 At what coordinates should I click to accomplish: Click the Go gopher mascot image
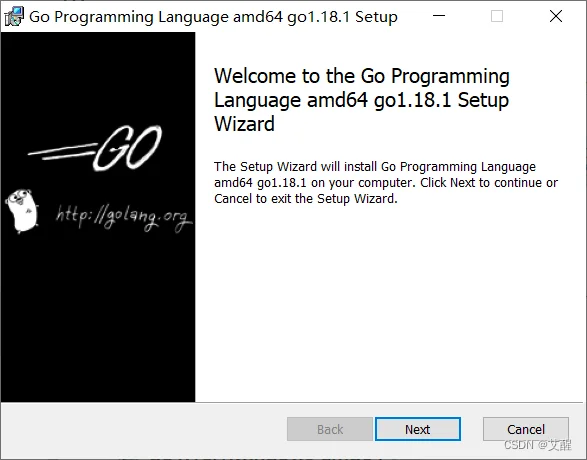(x=22, y=211)
